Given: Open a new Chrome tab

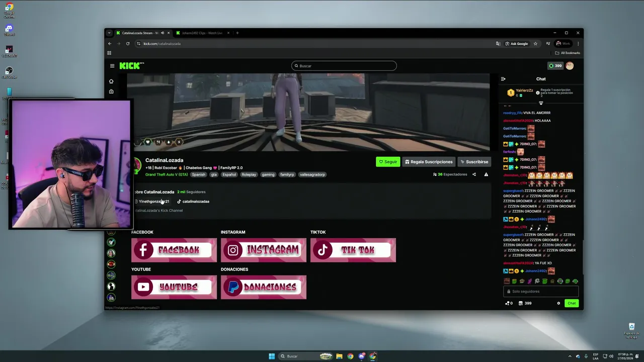Looking at the screenshot, I should [x=237, y=33].
